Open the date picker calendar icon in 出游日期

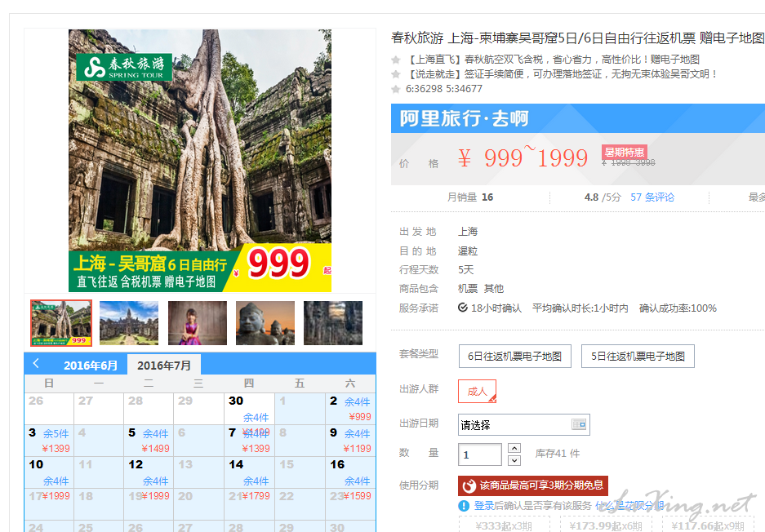579,425
